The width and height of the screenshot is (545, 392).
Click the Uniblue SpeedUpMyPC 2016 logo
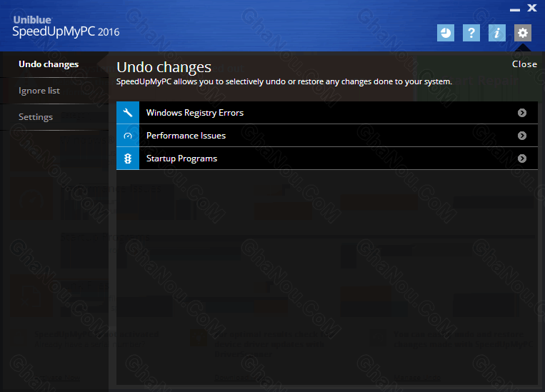pos(66,26)
